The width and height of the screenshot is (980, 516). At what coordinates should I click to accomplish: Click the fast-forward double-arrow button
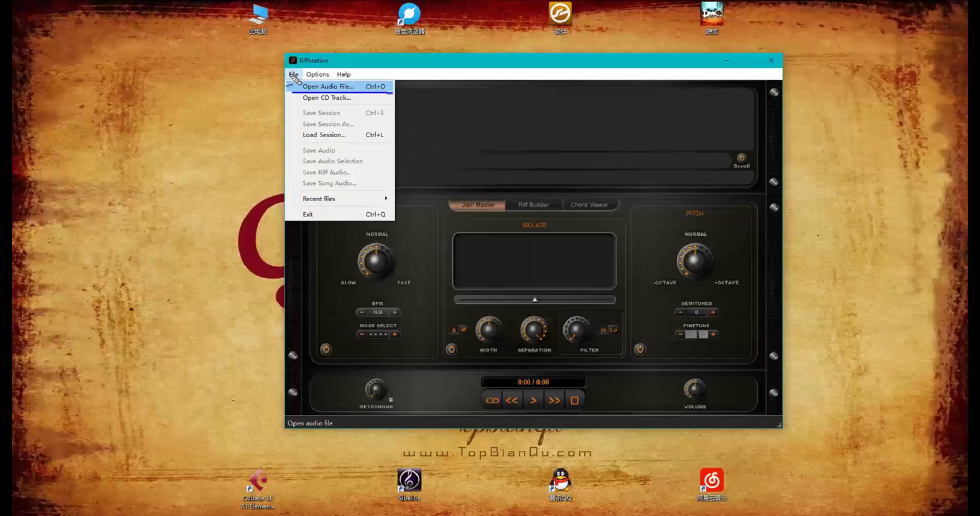click(x=554, y=401)
